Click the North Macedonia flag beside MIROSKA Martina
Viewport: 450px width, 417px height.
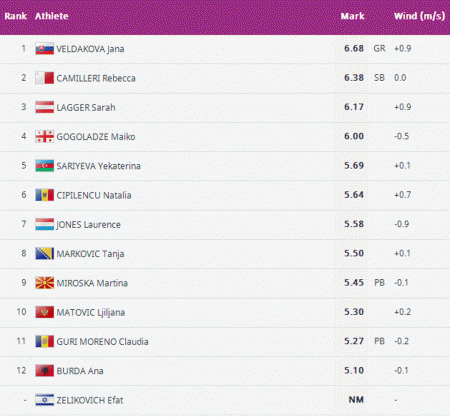[45, 283]
